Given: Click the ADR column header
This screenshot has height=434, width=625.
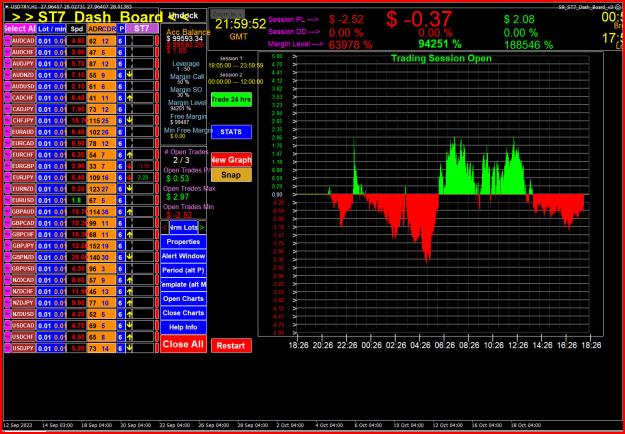Looking at the screenshot, I should tap(94, 29).
